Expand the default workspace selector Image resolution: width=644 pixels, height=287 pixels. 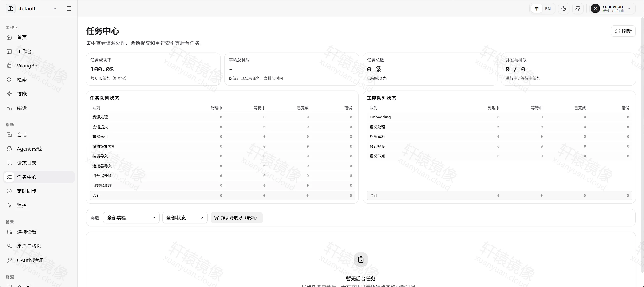[x=32, y=8]
